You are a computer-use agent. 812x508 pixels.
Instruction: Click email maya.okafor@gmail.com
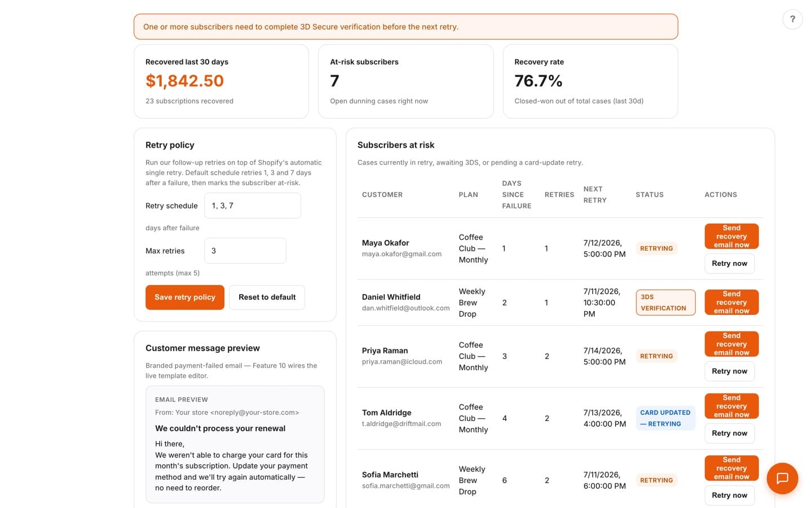[401, 254]
